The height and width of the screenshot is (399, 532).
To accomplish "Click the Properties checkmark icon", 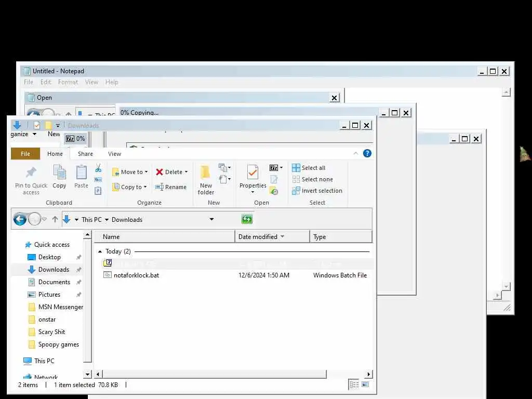I will (252, 172).
